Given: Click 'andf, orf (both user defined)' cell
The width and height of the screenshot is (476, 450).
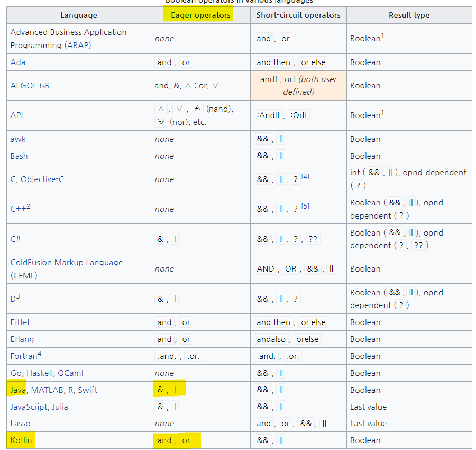Looking at the screenshot, I should click(298, 86).
